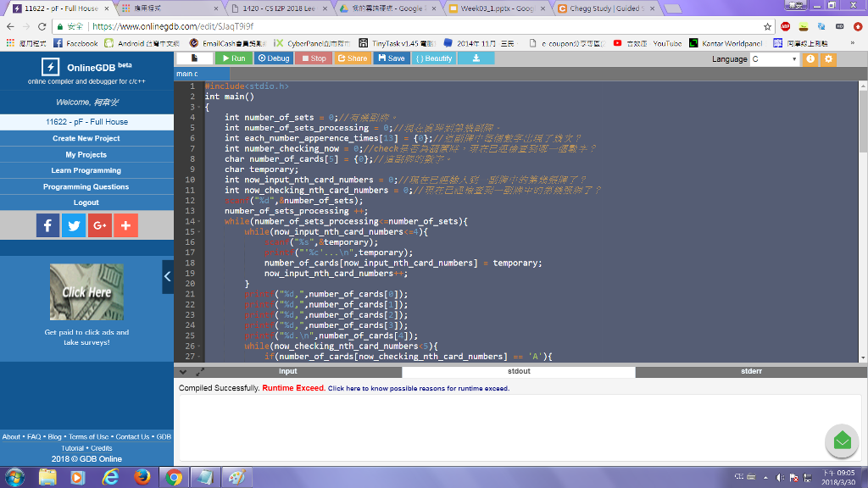The height and width of the screenshot is (488, 868).
Task: Open chat using the green message icon
Action: (841, 441)
